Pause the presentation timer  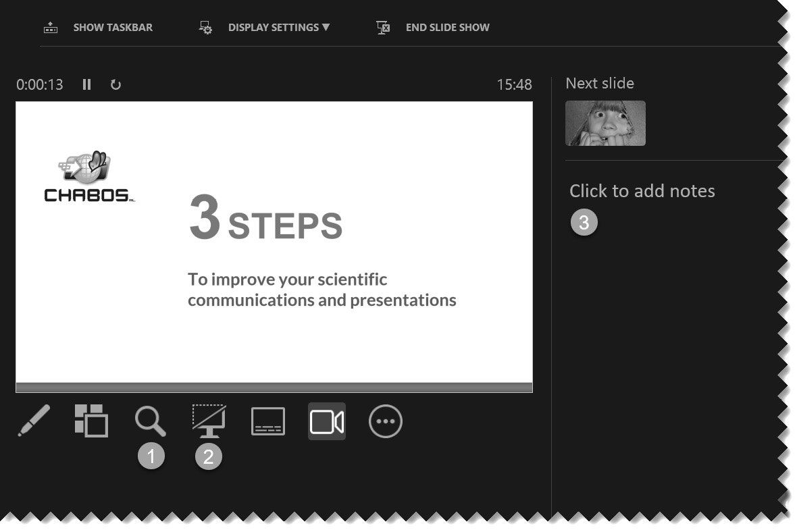pyautogui.click(x=87, y=84)
